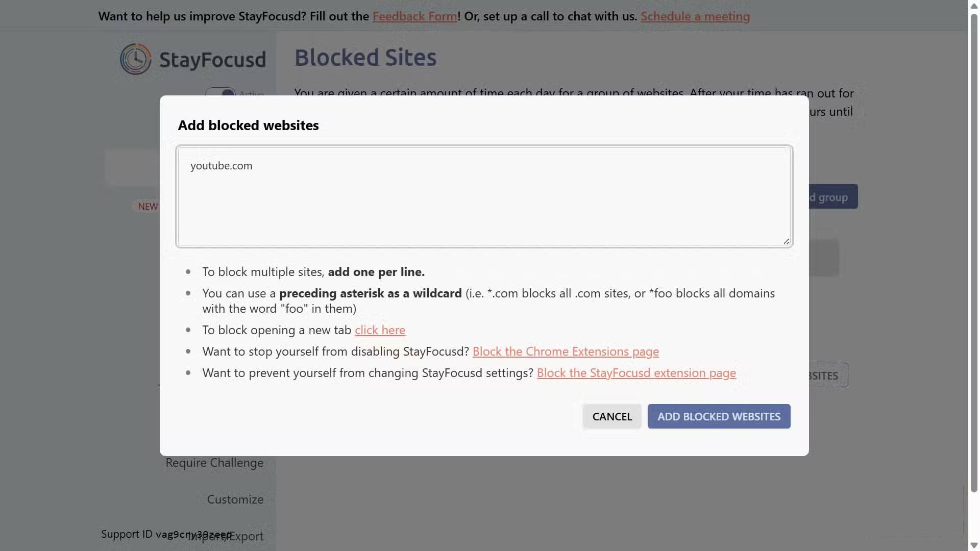
Task: Click the scrollbar down arrow
Action: (974, 545)
